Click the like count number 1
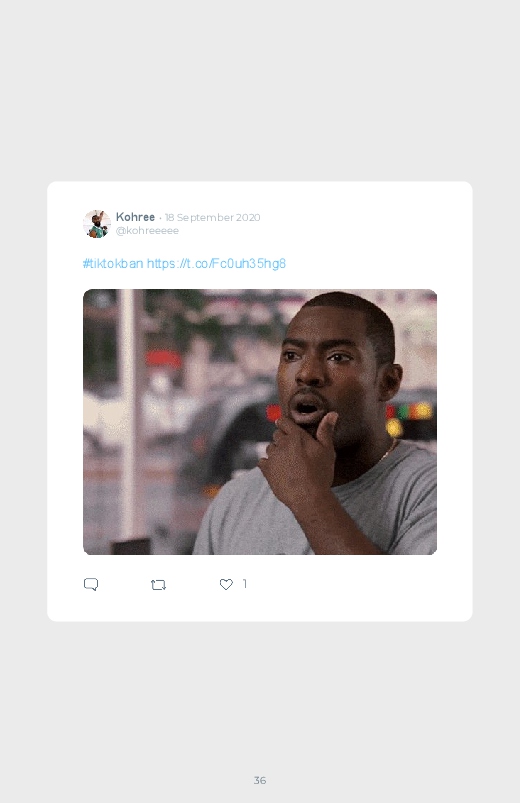Image resolution: width=520 pixels, height=803 pixels. [x=245, y=583]
